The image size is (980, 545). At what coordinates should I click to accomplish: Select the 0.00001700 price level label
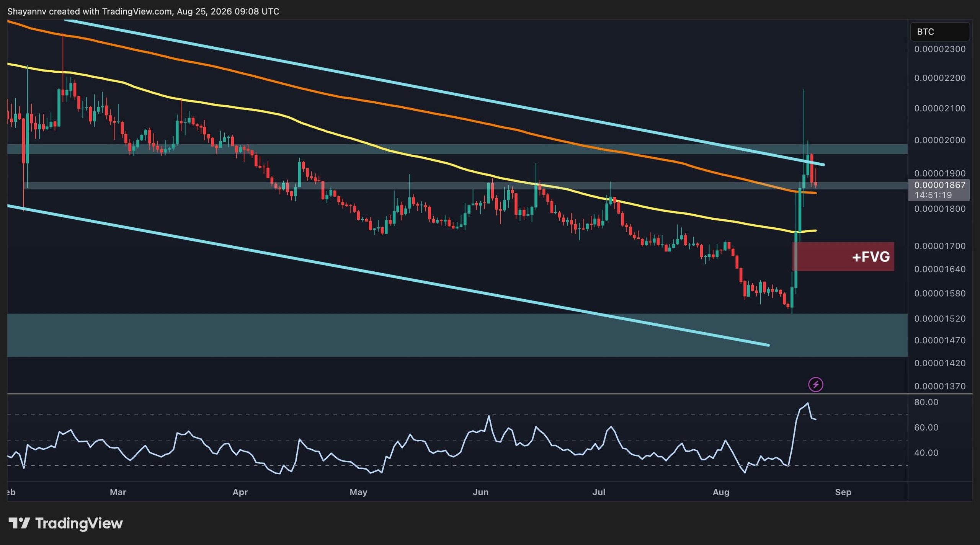tap(940, 246)
